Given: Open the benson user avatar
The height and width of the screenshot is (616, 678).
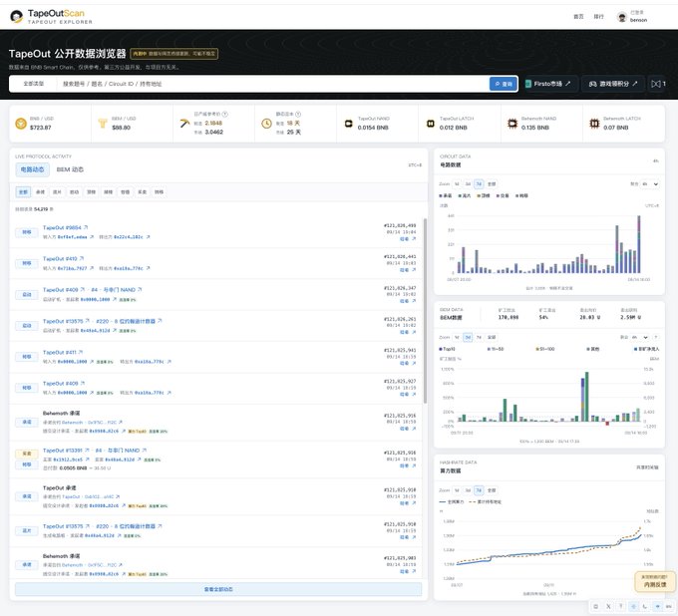Looking at the screenshot, I should pos(622,17).
